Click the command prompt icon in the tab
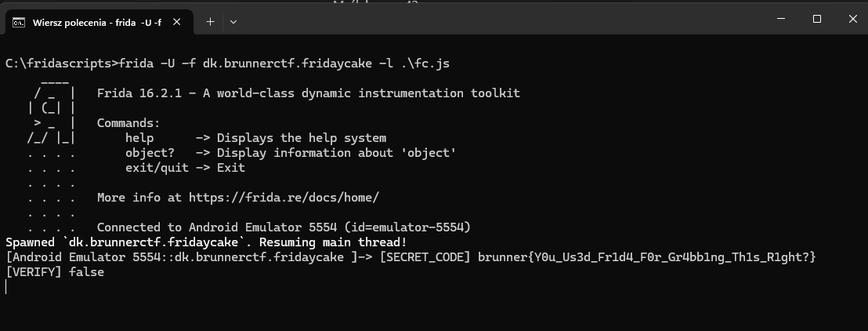The image size is (868, 331). (x=19, y=22)
